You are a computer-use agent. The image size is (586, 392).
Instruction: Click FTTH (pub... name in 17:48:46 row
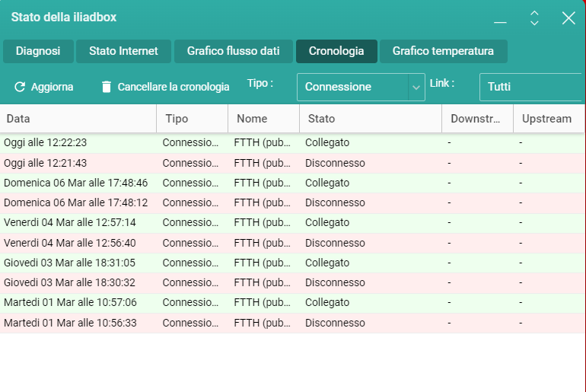click(x=263, y=183)
